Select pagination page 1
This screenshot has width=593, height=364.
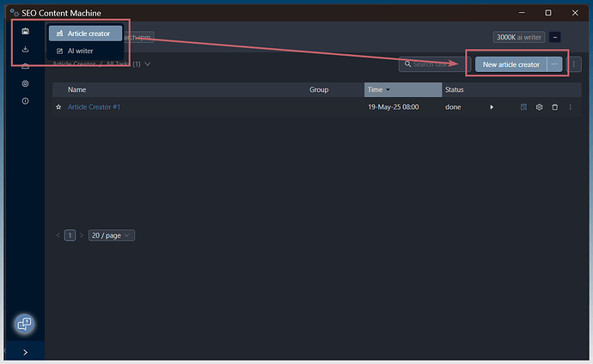click(x=70, y=235)
